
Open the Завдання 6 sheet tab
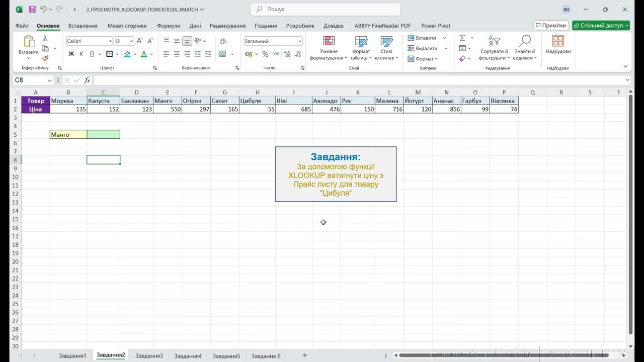click(x=266, y=356)
